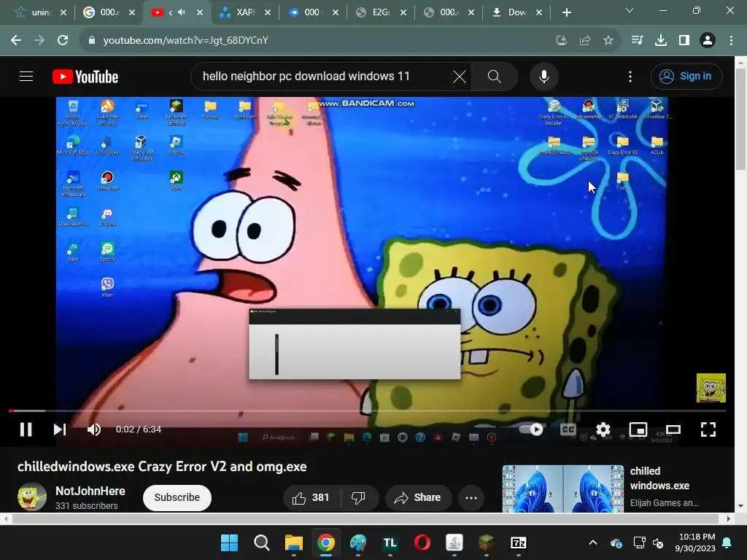The image size is (747, 560).
Task: Switch to miniplayer mode
Action: 638,429
